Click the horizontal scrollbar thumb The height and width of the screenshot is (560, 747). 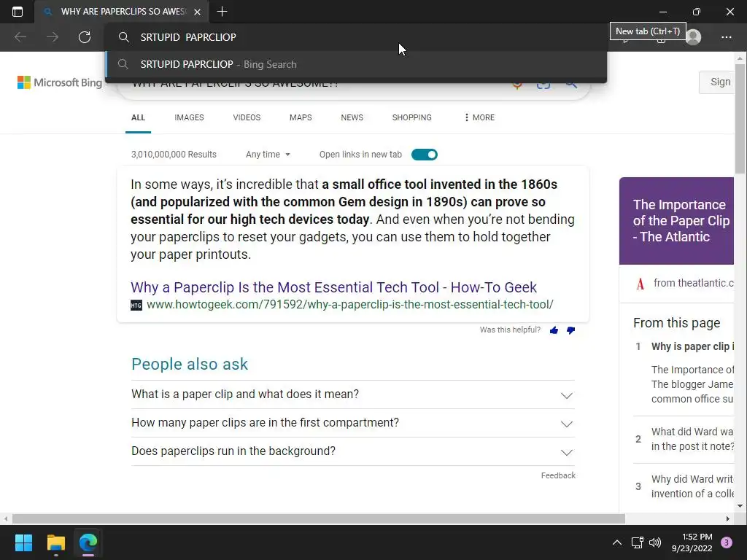coord(318,518)
